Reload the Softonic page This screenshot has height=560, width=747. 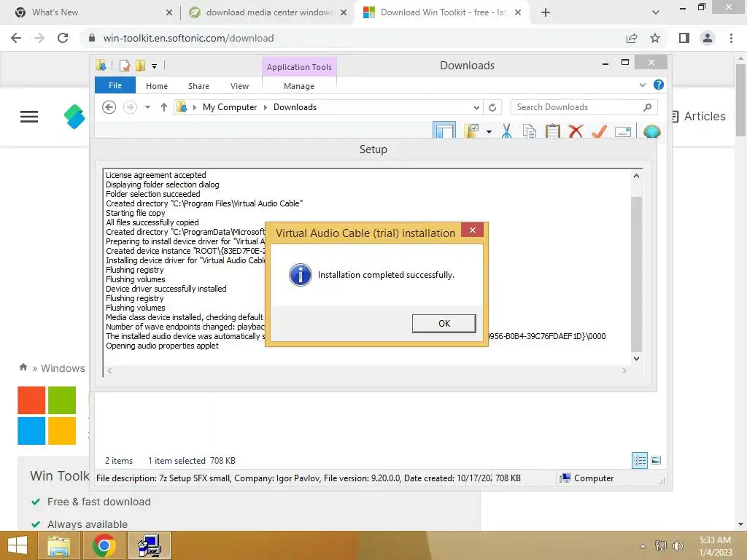(63, 38)
